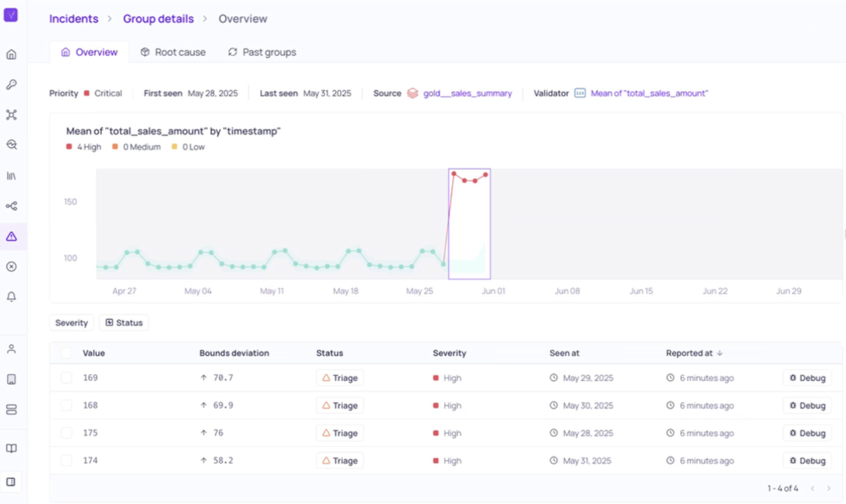This screenshot has width=846, height=504.
Task: Open the tablet device sidebar icon
Action: coord(11,379)
